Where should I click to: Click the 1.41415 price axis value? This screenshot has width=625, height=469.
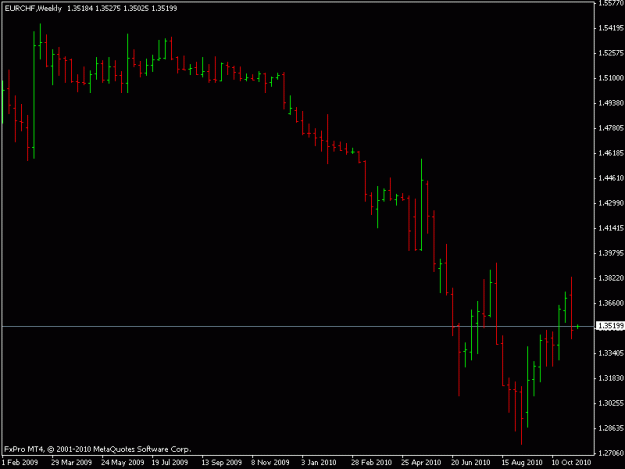click(x=611, y=228)
